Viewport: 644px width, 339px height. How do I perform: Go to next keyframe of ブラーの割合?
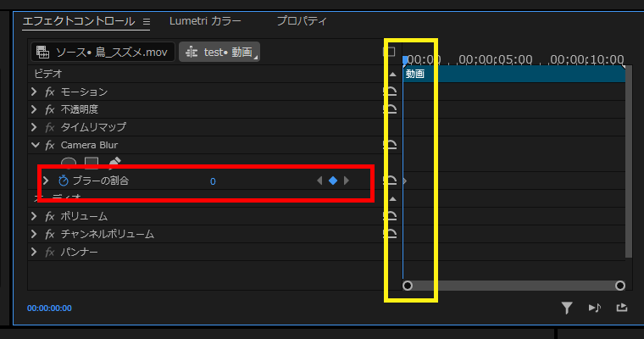[347, 181]
